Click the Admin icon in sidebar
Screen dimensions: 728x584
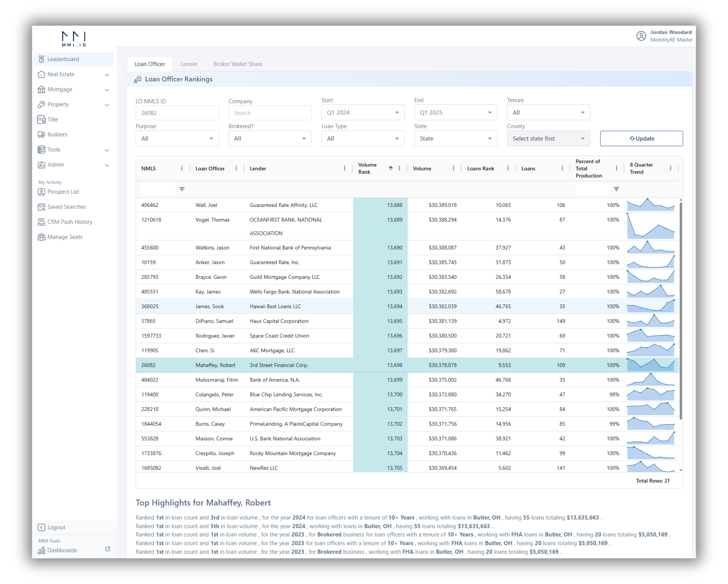[41, 165]
